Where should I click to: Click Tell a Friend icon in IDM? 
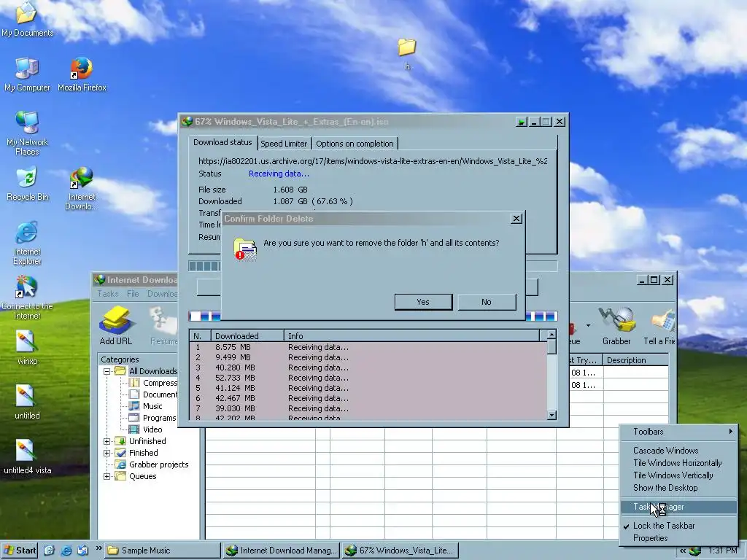coord(659,327)
